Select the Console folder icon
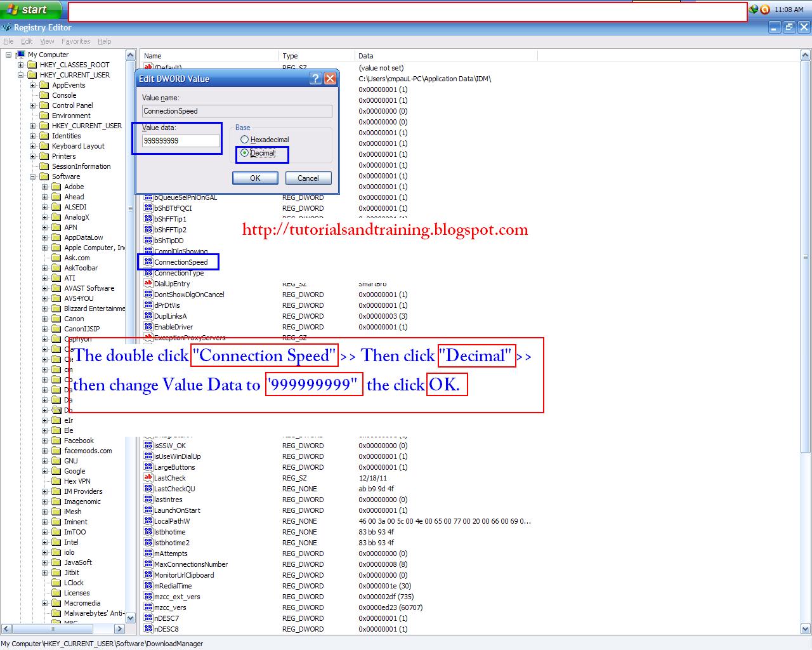 44,95
